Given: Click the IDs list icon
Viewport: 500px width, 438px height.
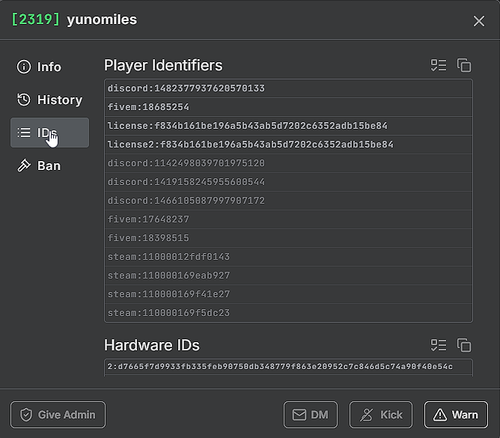Looking at the screenshot, I should coord(24,132).
